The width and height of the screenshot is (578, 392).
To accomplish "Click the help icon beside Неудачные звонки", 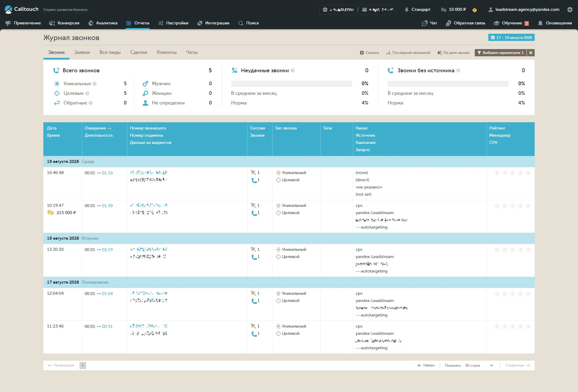I will 293,70.
